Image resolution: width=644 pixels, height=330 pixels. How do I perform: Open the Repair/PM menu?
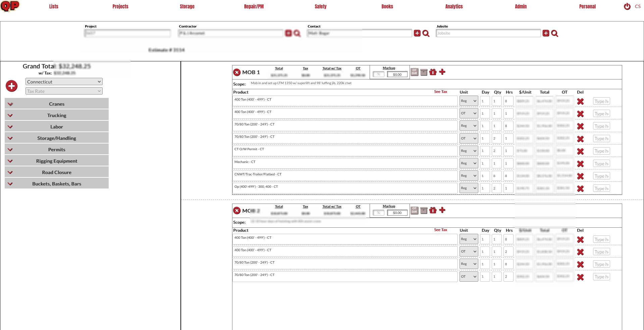pos(254,6)
